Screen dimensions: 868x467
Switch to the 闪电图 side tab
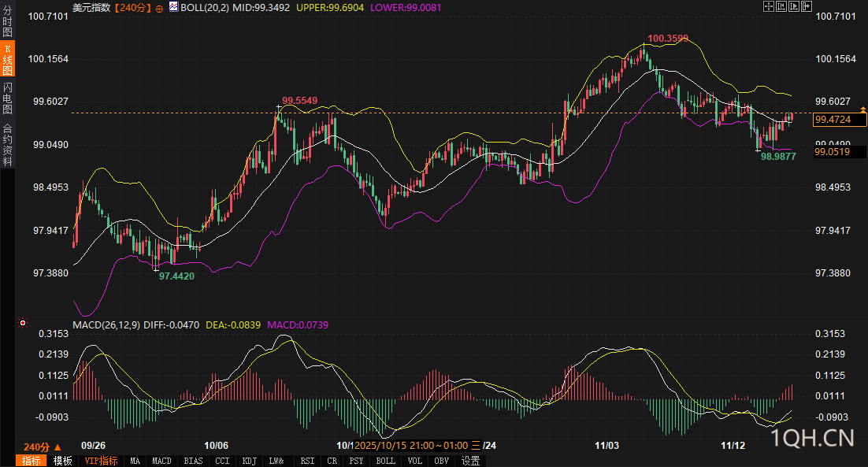click(x=7, y=98)
